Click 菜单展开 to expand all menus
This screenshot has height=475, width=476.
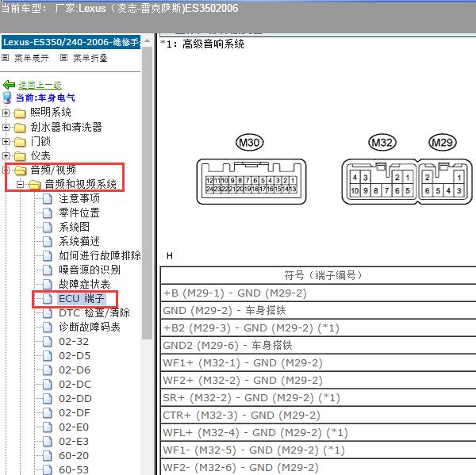(31, 58)
